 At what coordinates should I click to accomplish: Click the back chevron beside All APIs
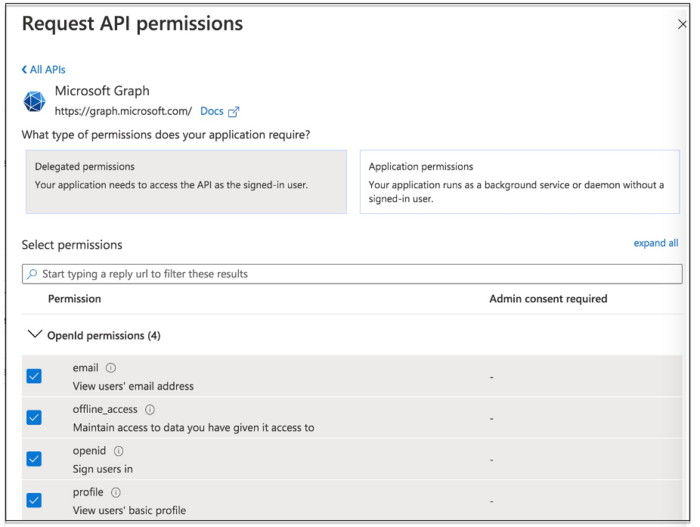coord(25,70)
